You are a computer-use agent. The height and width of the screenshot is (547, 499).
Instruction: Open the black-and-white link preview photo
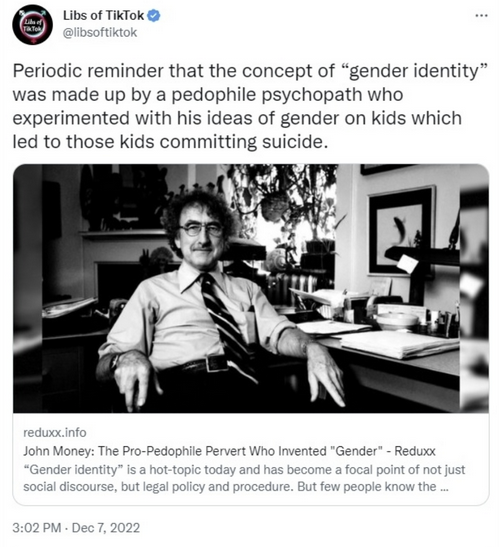[x=251, y=289]
